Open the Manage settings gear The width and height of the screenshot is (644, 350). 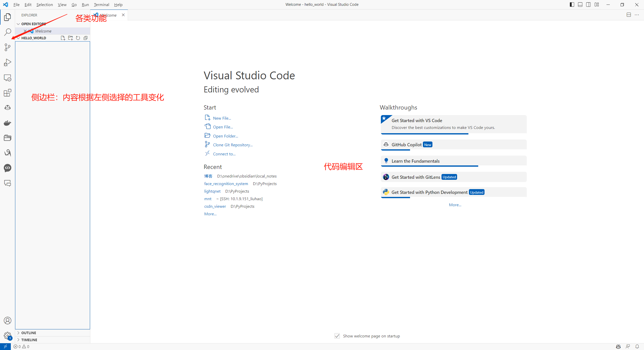(x=8, y=336)
